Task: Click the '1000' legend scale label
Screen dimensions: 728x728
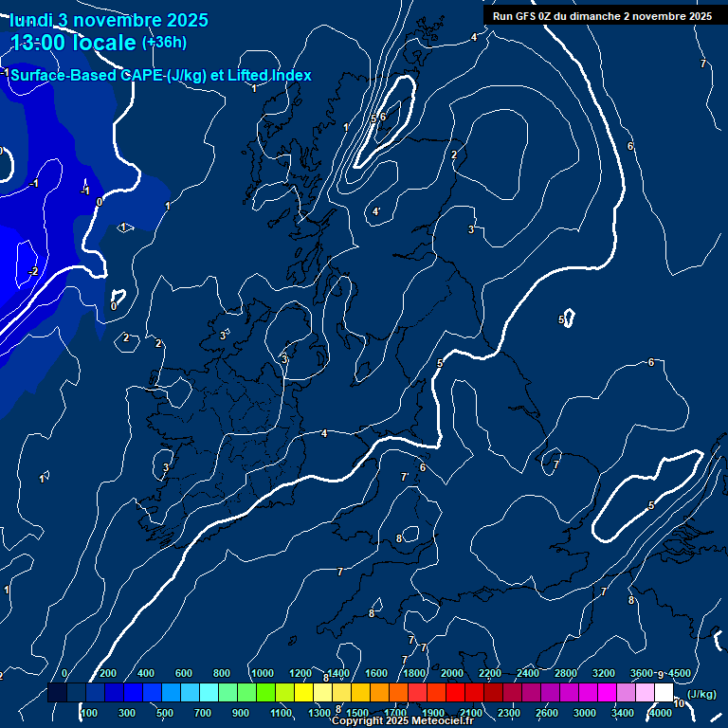Action: (263, 673)
